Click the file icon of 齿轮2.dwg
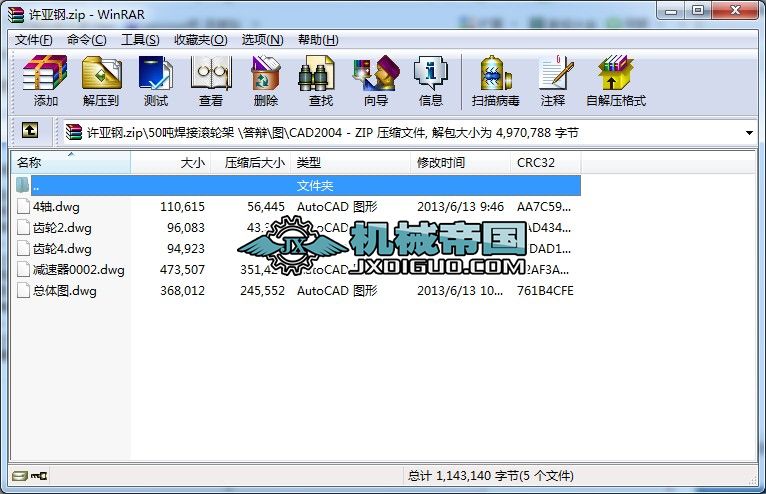The width and height of the screenshot is (766, 494). coord(23,227)
